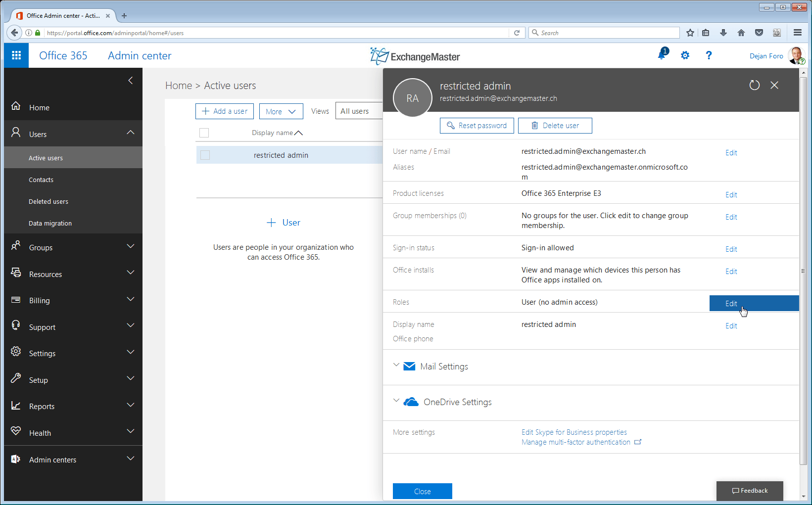Image resolution: width=812 pixels, height=505 pixels.
Task: Click the Resources icon in the sidebar
Action: pyautogui.click(x=16, y=273)
